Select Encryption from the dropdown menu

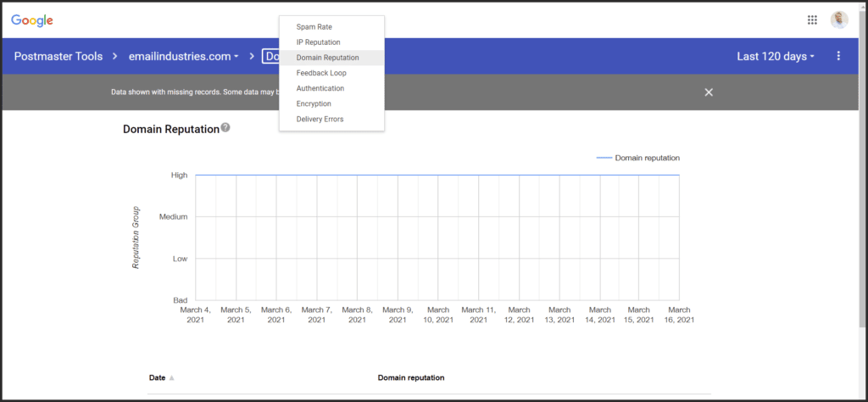[314, 103]
